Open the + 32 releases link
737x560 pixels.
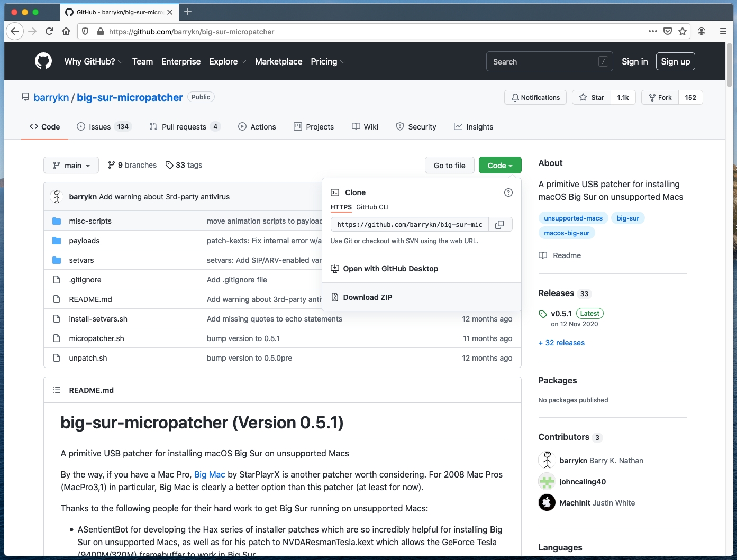[x=561, y=343]
